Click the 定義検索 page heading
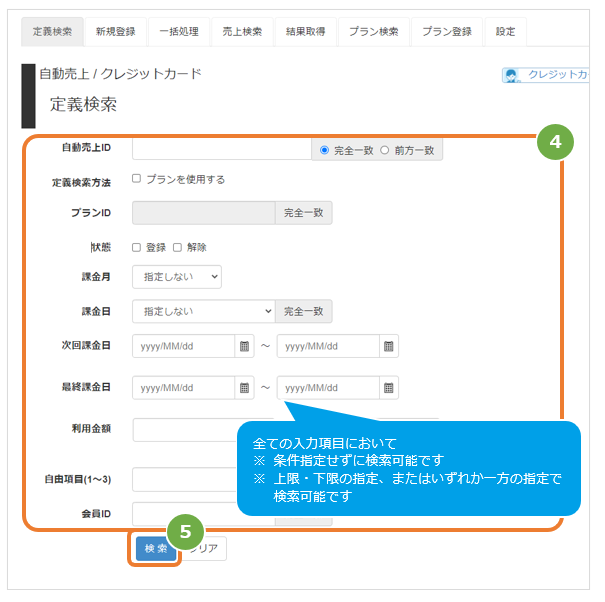Viewport: 605px width, 602px height. (83, 104)
